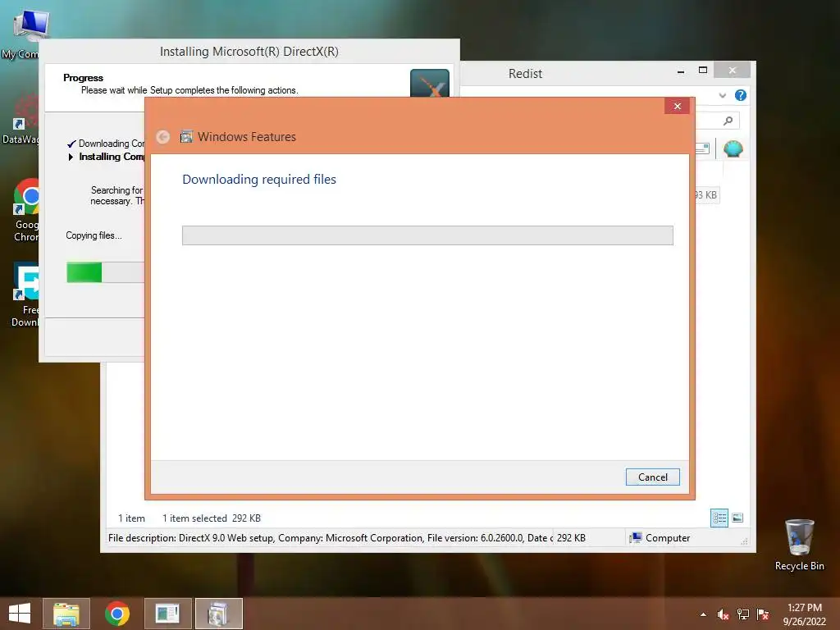Open help in the Redist window
The height and width of the screenshot is (630, 840).
[x=741, y=95]
